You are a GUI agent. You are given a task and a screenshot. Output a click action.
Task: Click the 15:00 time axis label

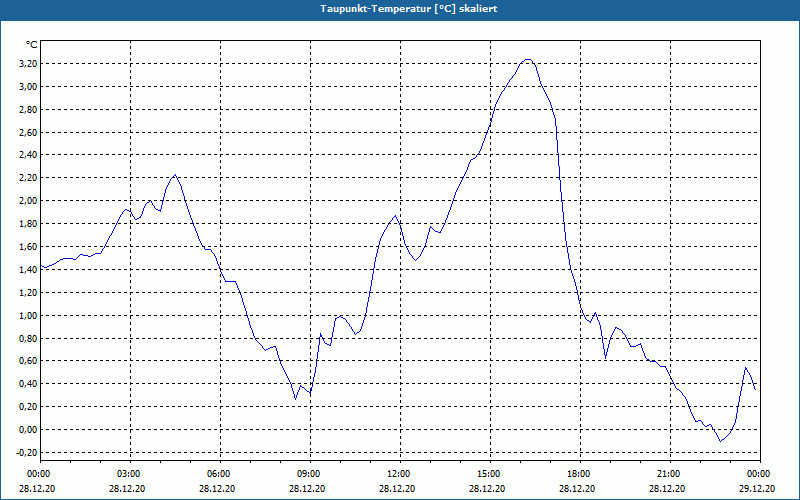pos(490,474)
